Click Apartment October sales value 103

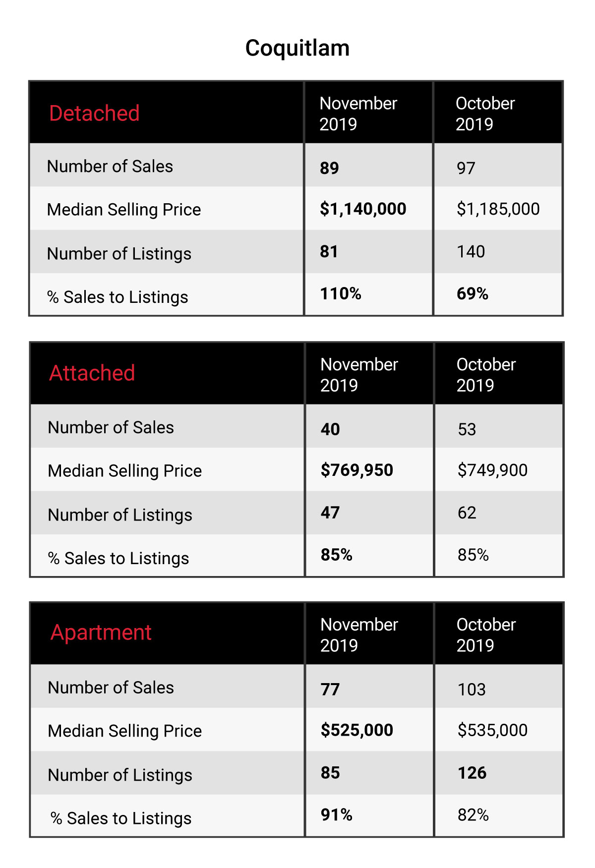(472, 690)
